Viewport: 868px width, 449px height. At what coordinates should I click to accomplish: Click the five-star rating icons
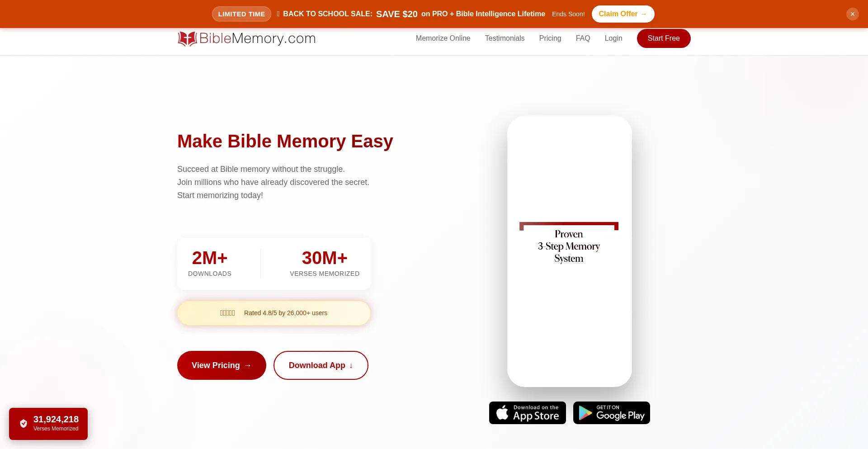tap(227, 313)
